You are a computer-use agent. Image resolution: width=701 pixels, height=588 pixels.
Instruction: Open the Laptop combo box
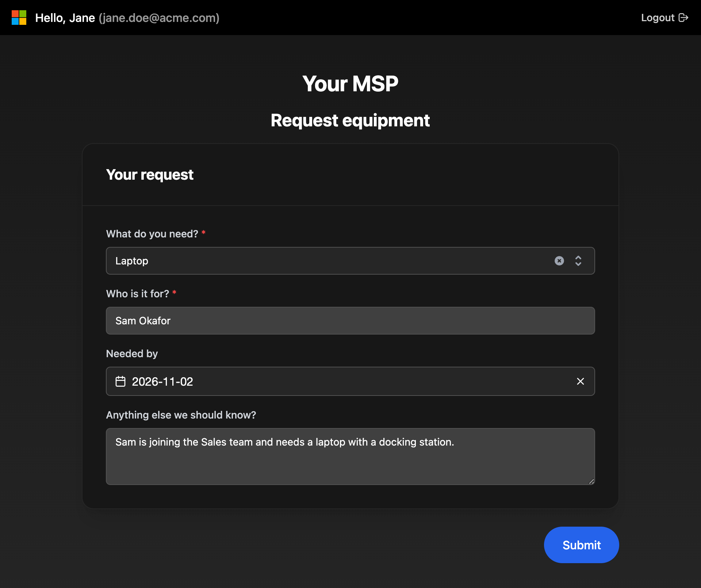pos(350,261)
